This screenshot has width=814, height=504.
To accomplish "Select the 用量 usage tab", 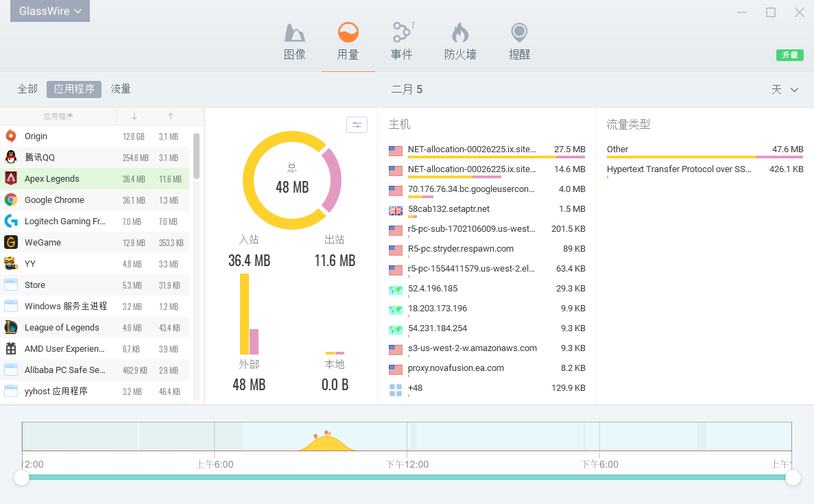I will [x=348, y=42].
